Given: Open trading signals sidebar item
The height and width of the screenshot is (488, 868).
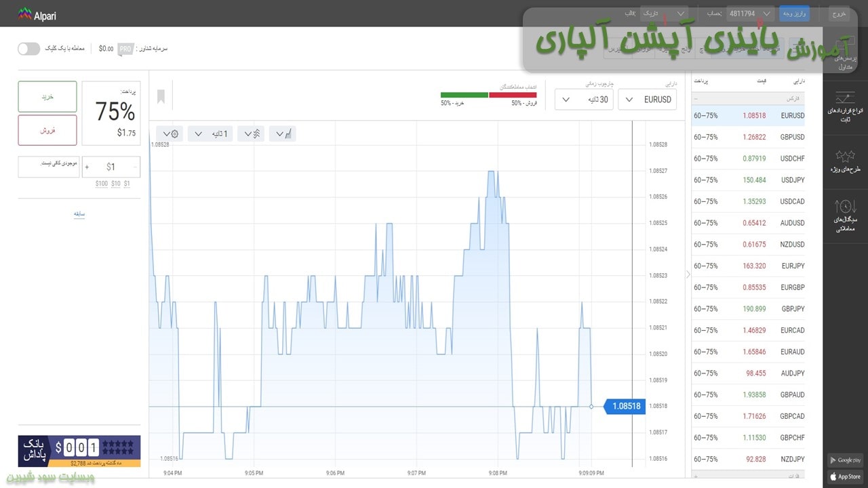Looking at the screenshot, I should pos(845,216).
